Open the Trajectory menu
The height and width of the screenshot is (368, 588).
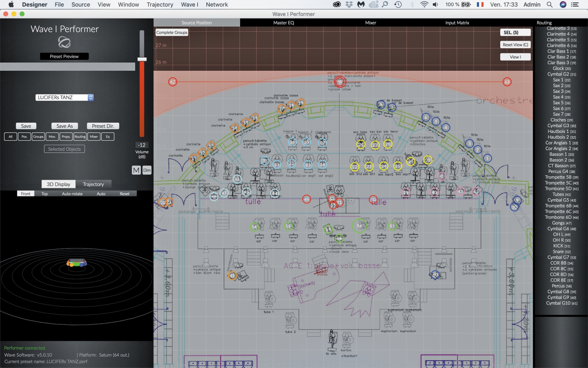point(160,5)
